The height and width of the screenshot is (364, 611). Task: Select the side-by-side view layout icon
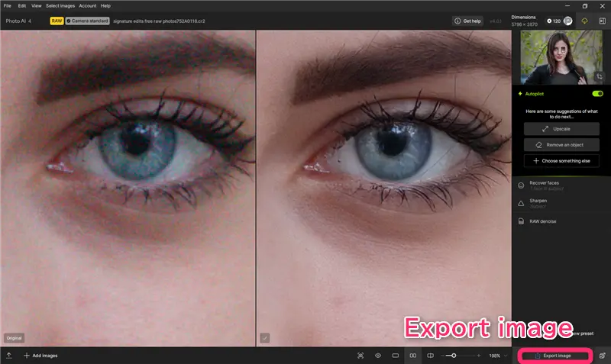[412, 356]
